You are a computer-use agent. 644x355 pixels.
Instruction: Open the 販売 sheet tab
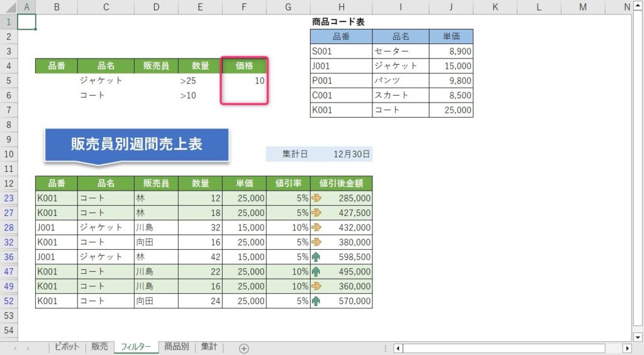[x=99, y=347]
